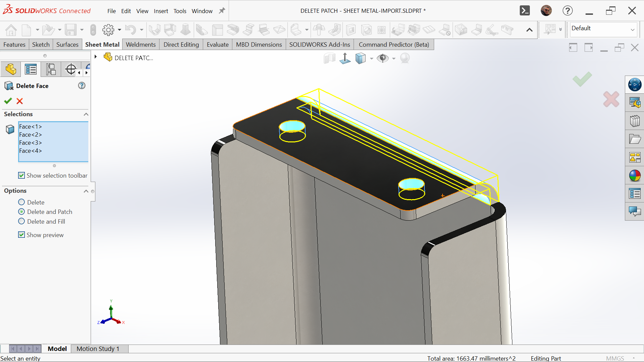Click the Delete Face help icon
The height and width of the screenshot is (362, 644).
coord(82,86)
